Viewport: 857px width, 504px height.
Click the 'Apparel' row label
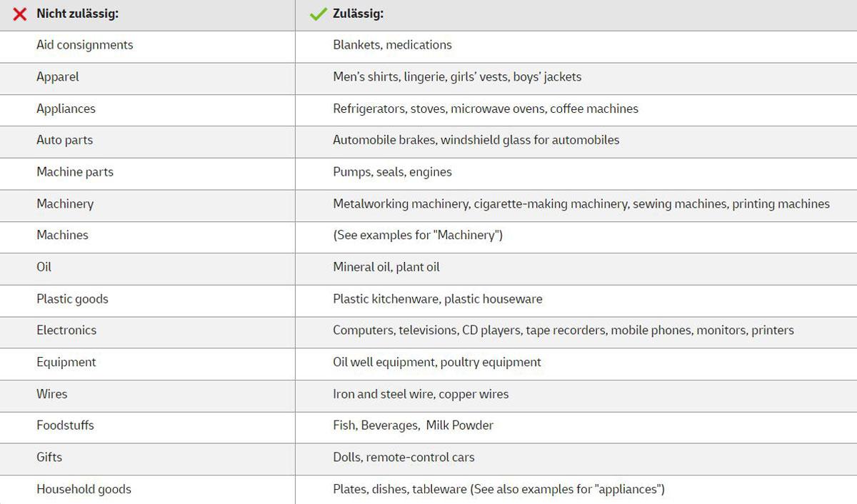[x=58, y=76]
